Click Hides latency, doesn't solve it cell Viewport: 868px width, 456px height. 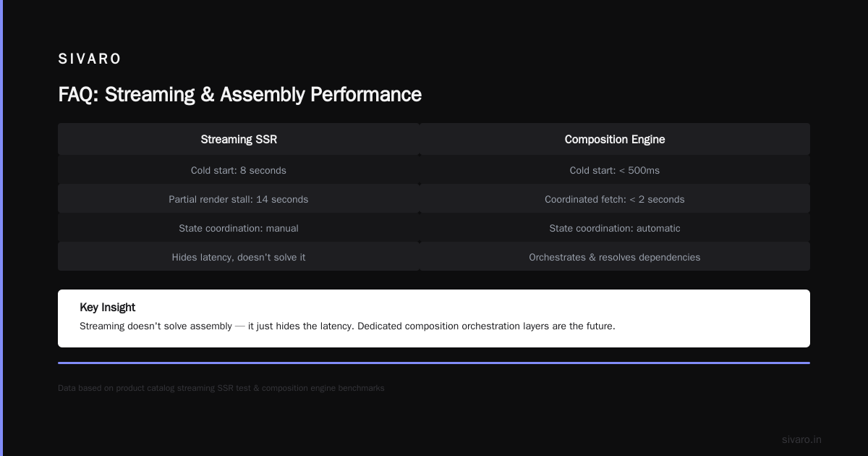[x=239, y=257]
